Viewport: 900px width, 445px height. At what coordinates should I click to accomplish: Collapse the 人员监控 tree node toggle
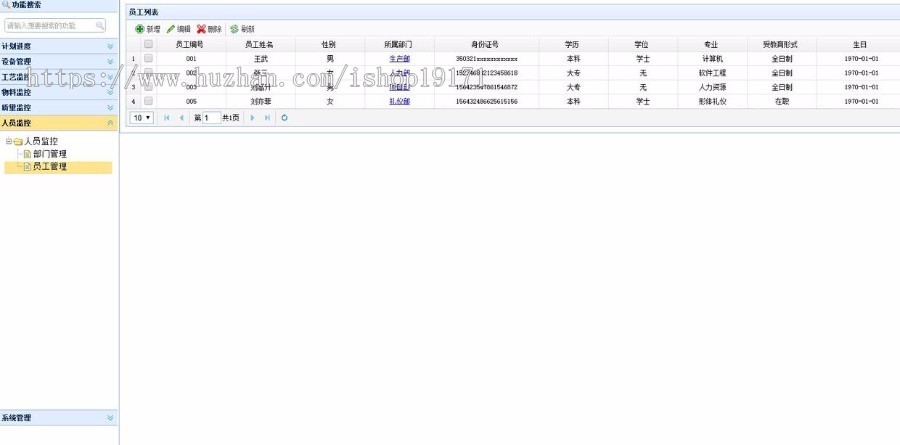(x=9, y=141)
